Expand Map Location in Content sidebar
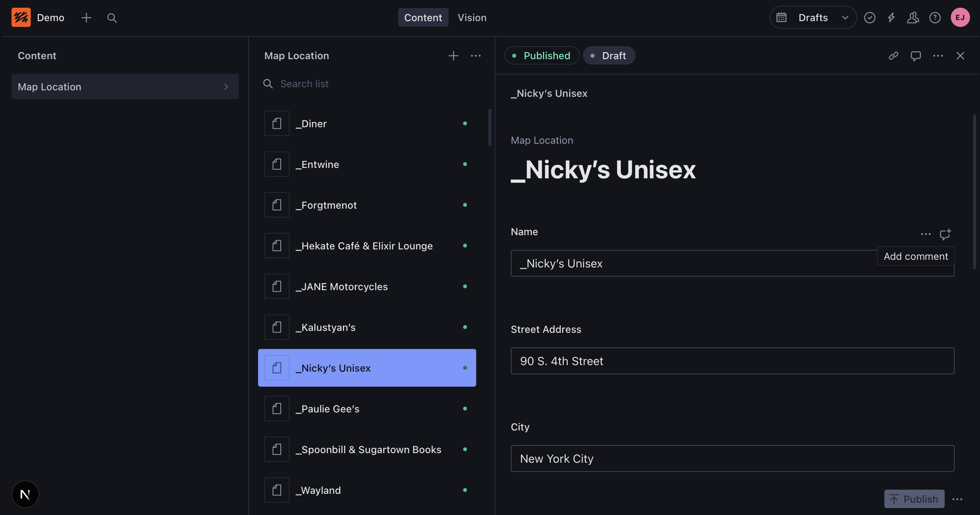980x515 pixels. pyautogui.click(x=125, y=87)
